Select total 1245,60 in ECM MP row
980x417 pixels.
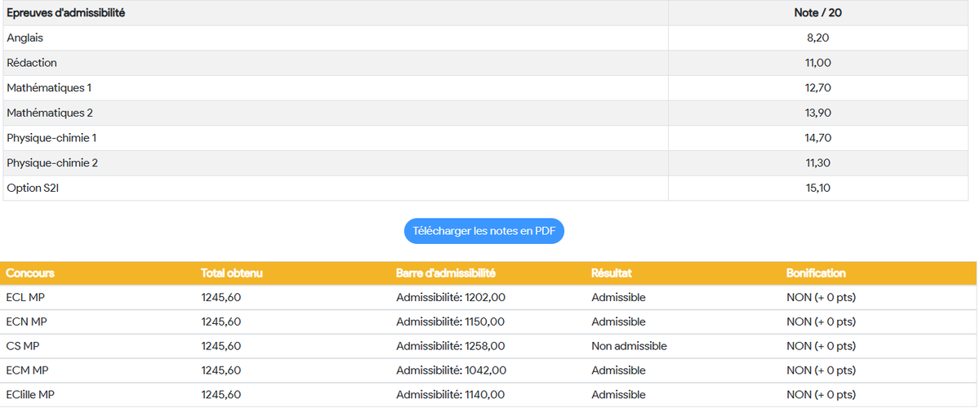point(221,370)
